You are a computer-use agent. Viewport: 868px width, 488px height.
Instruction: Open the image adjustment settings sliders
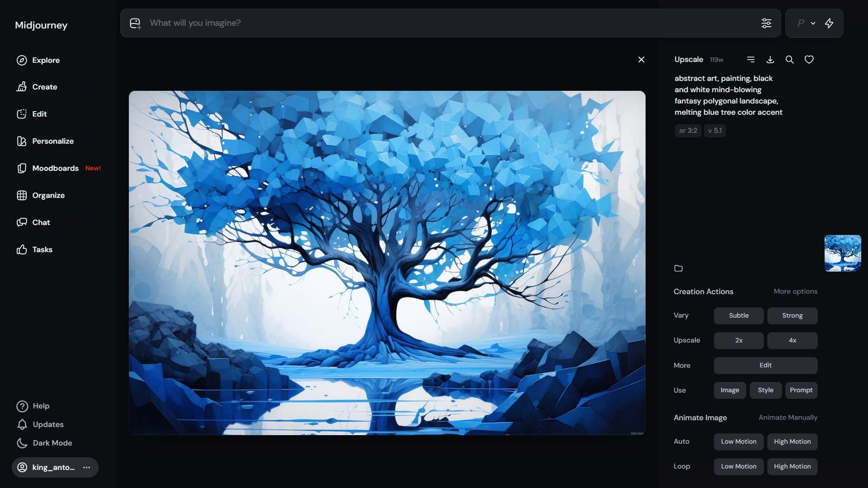tap(767, 23)
